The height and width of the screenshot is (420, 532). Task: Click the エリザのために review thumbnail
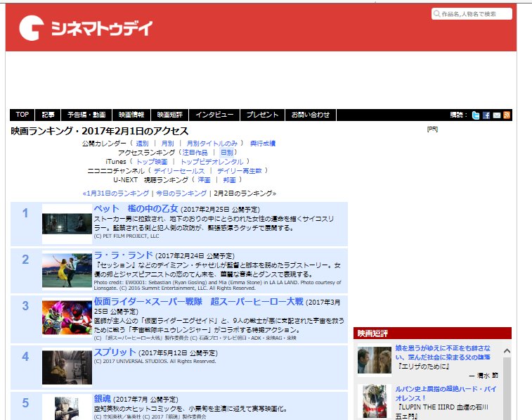pos(375,360)
